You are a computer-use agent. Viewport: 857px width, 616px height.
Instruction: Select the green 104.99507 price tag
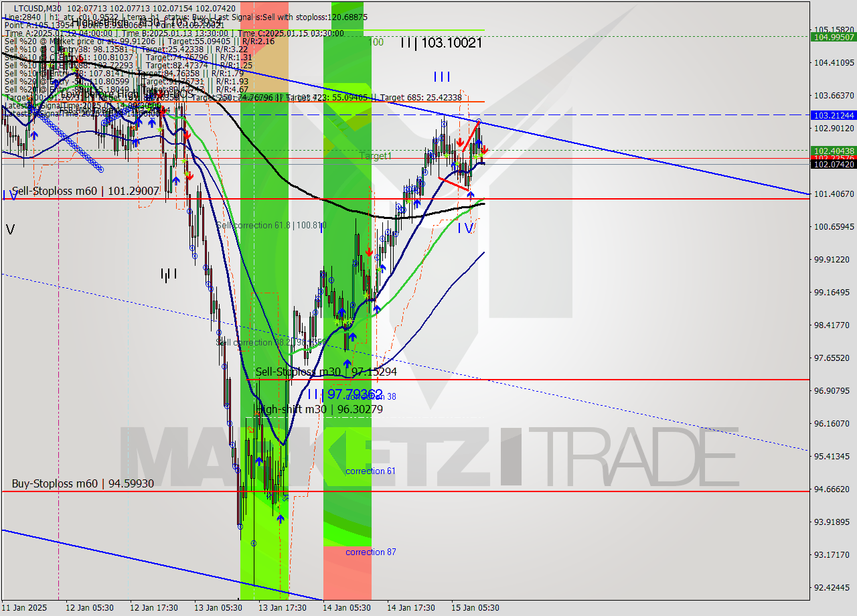click(834, 37)
